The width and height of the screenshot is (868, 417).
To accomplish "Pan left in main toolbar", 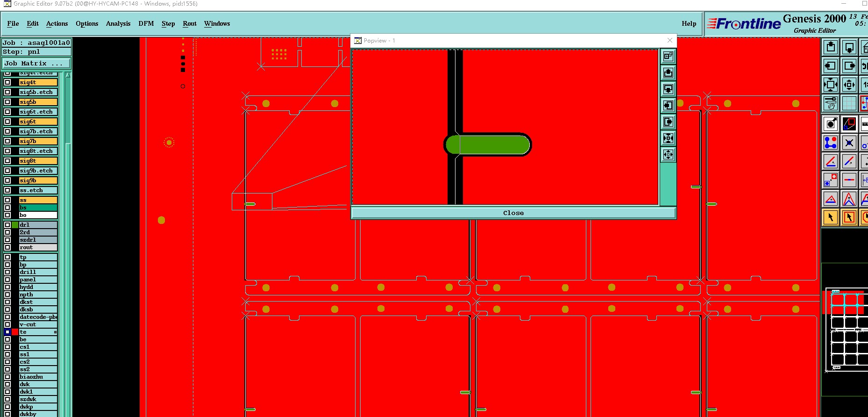I will pyautogui.click(x=831, y=66).
